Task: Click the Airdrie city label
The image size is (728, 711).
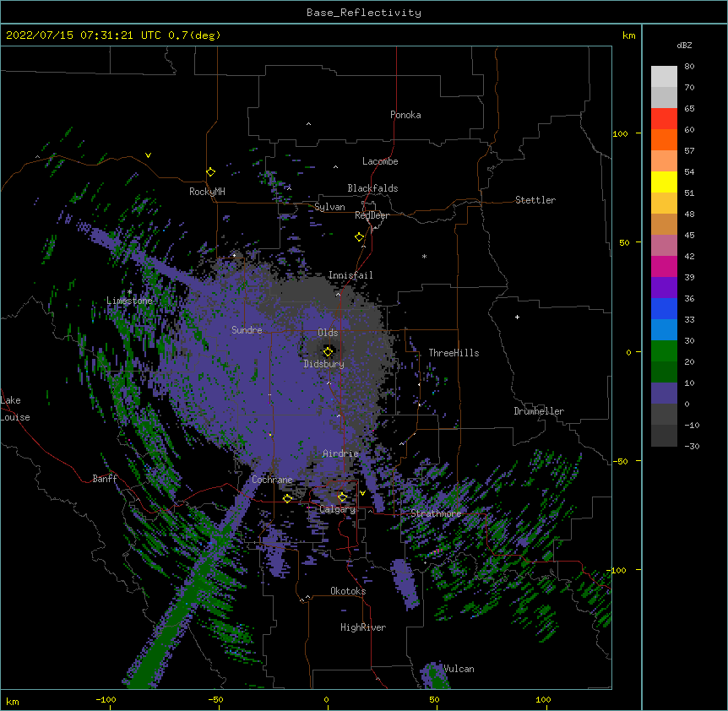Action: tap(341, 453)
